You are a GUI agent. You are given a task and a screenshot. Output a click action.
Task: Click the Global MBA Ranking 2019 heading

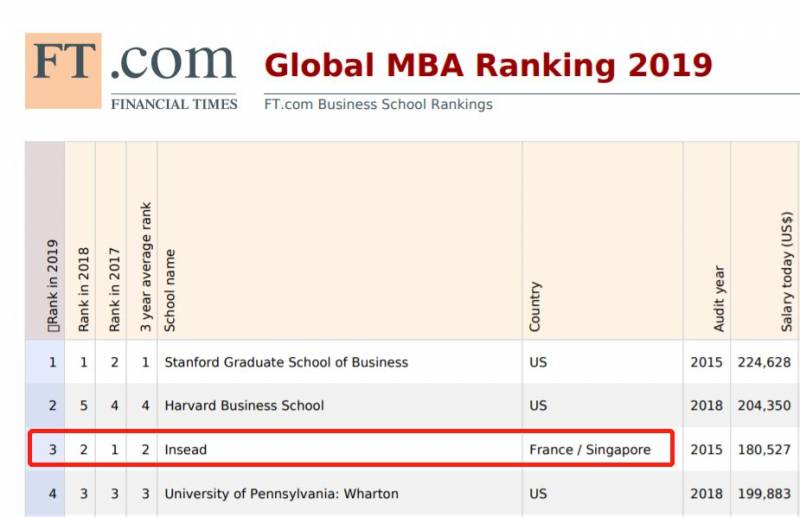[x=488, y=64]
